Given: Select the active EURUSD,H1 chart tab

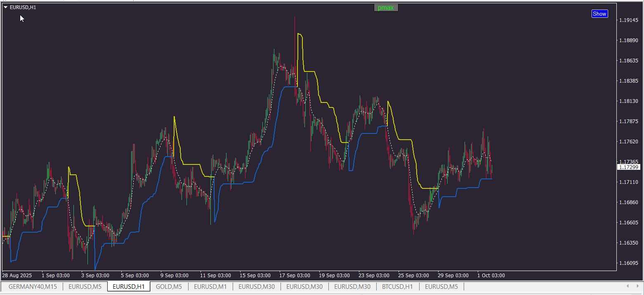Looking at the screenshot, I should point(129,286).
